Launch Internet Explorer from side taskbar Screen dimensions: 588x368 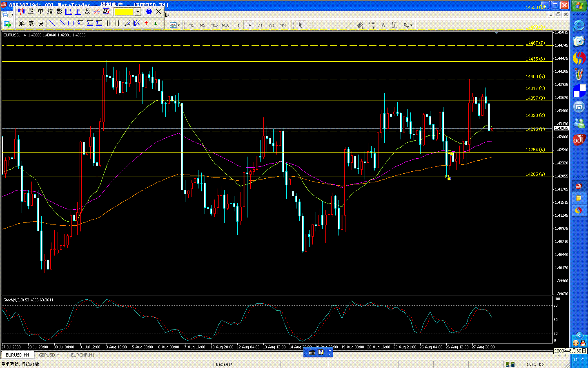pos(579,25)
